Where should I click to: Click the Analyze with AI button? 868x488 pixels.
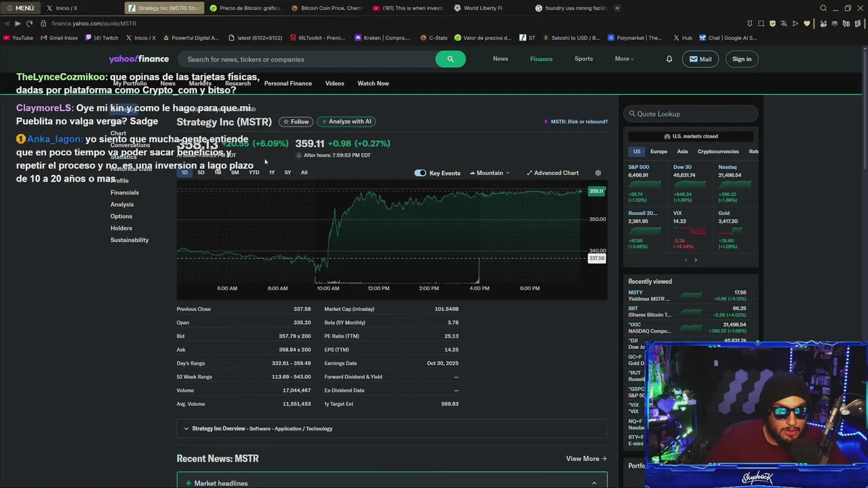347,121
